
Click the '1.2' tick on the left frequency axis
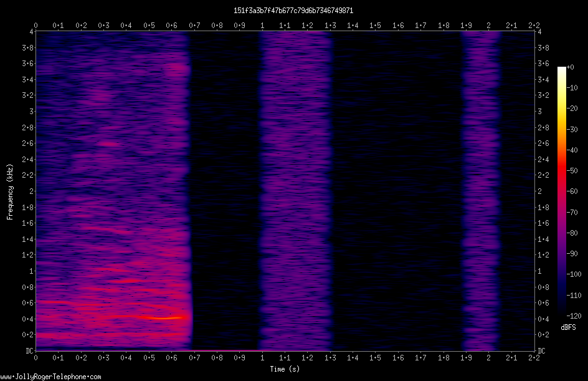28,255
